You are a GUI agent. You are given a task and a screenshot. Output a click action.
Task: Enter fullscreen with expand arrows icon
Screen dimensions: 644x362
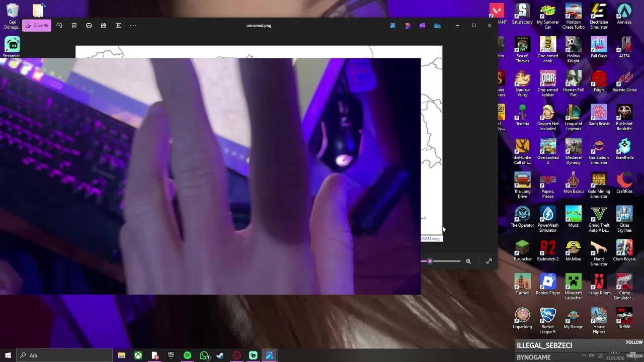(489, 261)
